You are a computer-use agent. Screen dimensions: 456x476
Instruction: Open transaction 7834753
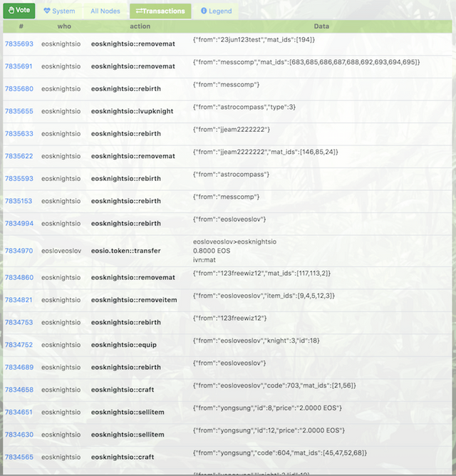(19, 322)
